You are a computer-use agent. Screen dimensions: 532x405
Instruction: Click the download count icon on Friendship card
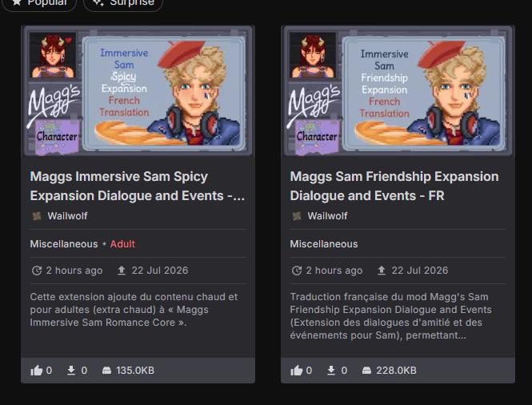[x=331, y=371]
